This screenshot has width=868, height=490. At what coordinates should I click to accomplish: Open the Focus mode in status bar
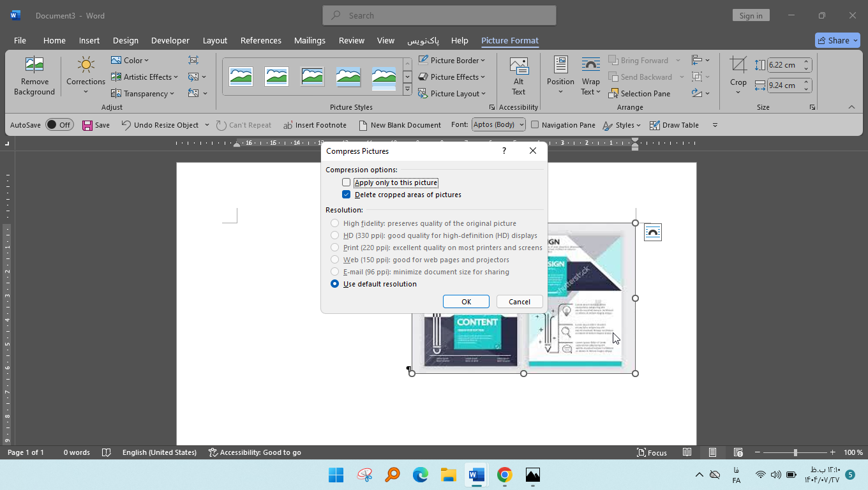click(x=651, y=452)
